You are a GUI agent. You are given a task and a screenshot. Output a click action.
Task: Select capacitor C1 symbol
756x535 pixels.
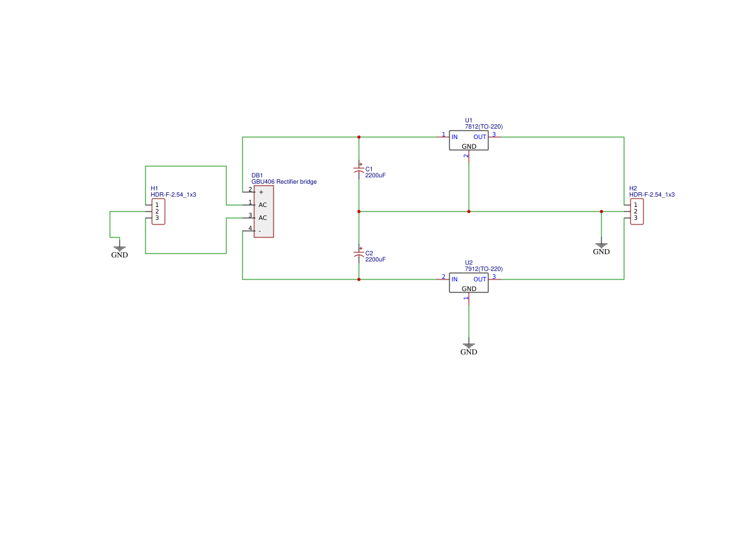(x=359, y=169)
